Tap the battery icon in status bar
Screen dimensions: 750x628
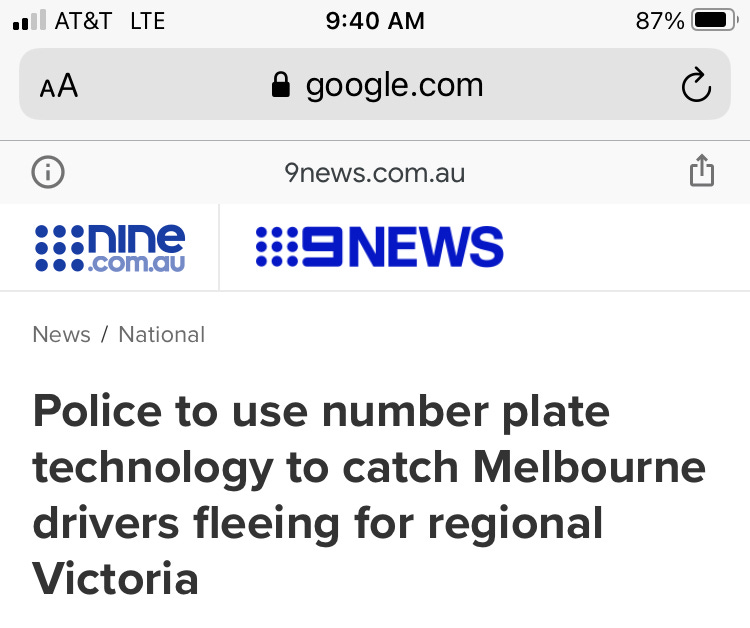point(715,21)
